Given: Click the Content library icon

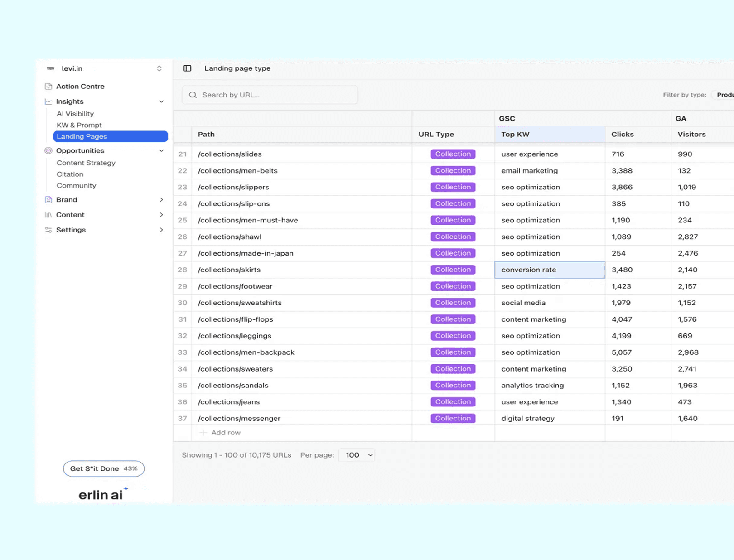Looking at the screenshot, I should pos(48,215).
